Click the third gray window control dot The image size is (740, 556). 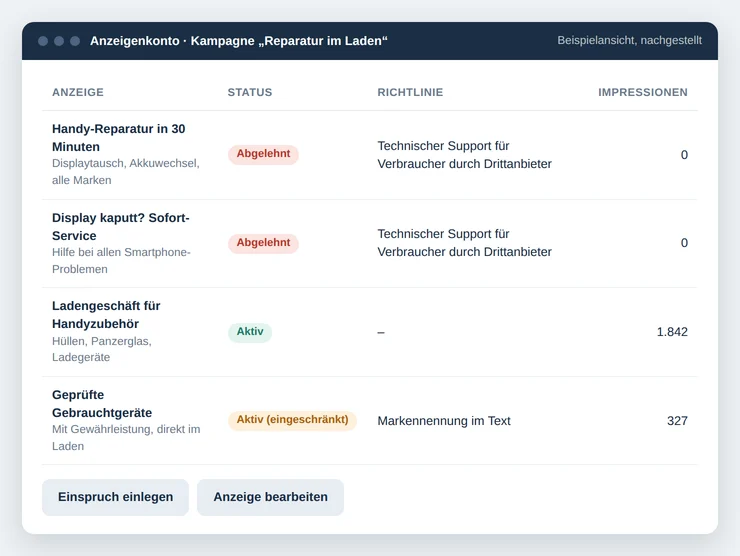tap(75, 41)
